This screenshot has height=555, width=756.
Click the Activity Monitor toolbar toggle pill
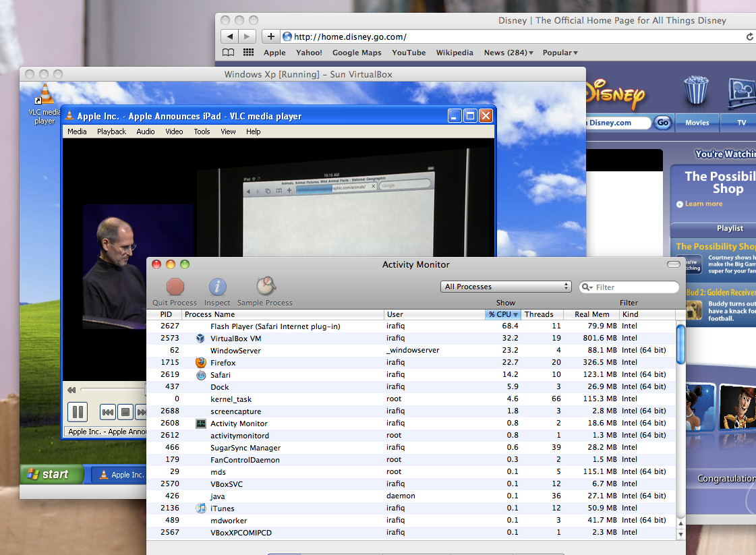click(674, 264)
